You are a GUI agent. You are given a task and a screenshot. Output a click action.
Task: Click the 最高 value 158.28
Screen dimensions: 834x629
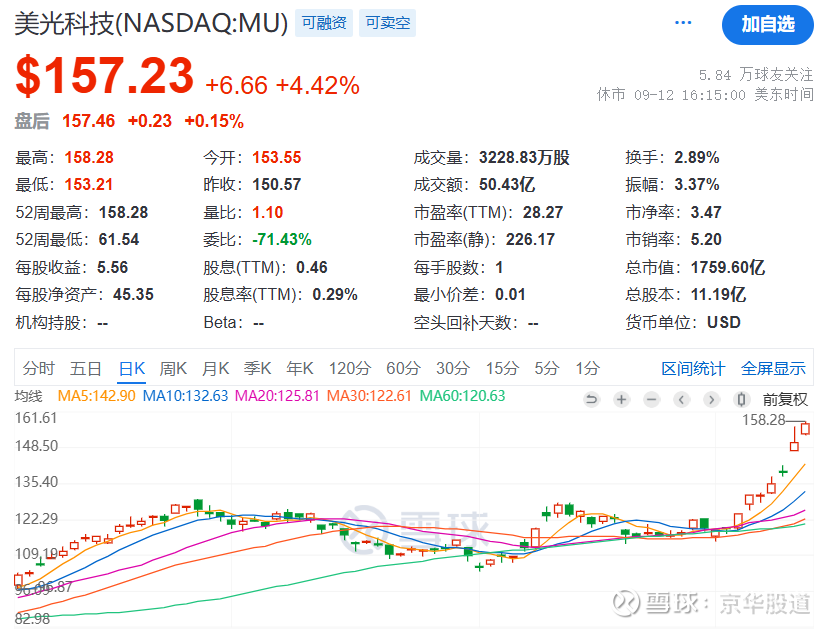[x=89, y=157]
